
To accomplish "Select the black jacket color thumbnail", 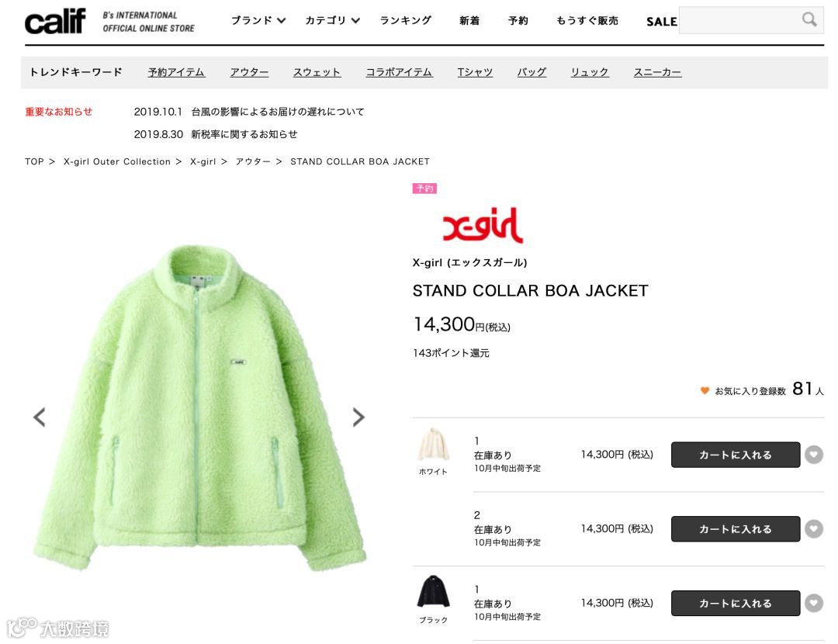I will (x=434, y=592).
